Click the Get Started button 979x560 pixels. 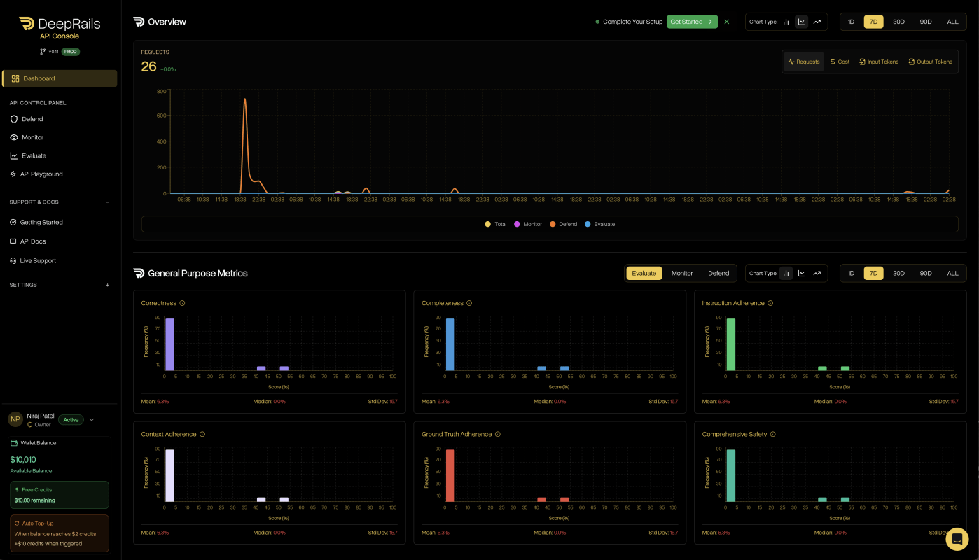pos(692,22)
